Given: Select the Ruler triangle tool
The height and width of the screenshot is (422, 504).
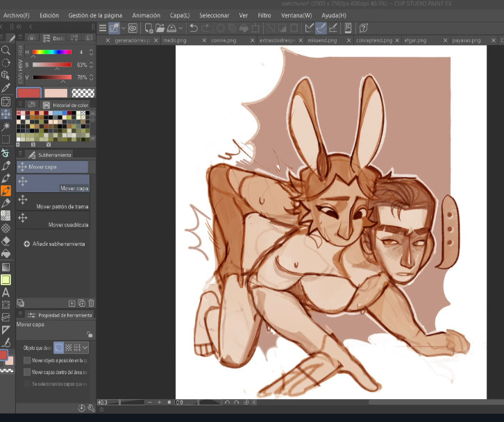Looking at the screenshot, I should click(x=6, y=330).
